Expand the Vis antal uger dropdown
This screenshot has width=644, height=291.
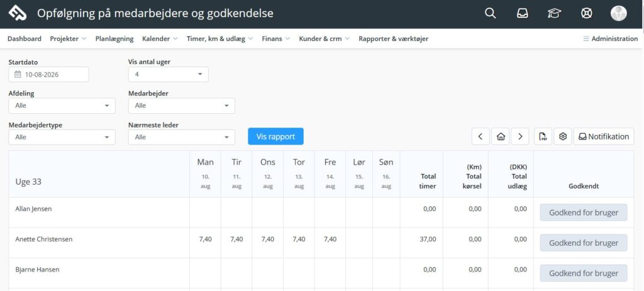click(169, 74)
